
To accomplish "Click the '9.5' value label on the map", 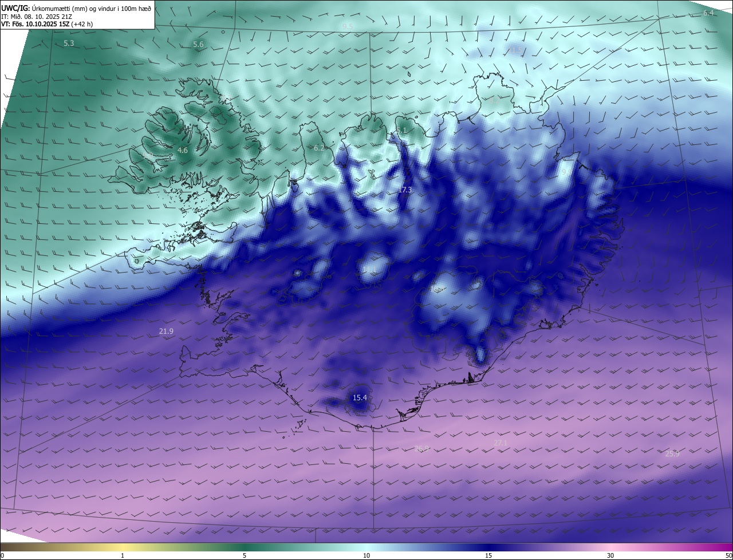I will [348, 27].
